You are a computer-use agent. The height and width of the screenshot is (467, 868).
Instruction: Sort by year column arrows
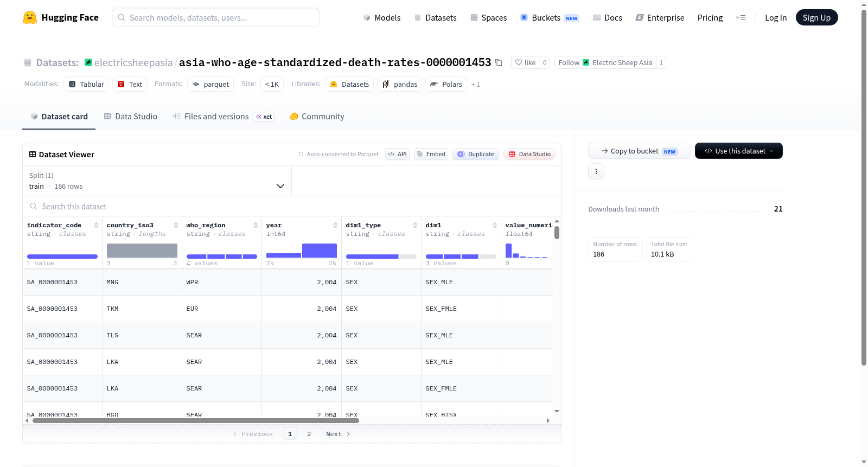coord(335,225)
